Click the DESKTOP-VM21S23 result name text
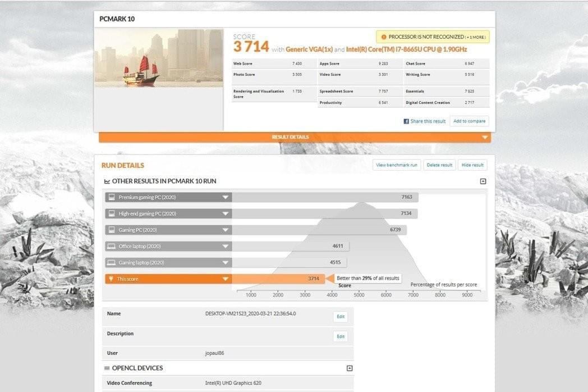 (x=250, y=313)
